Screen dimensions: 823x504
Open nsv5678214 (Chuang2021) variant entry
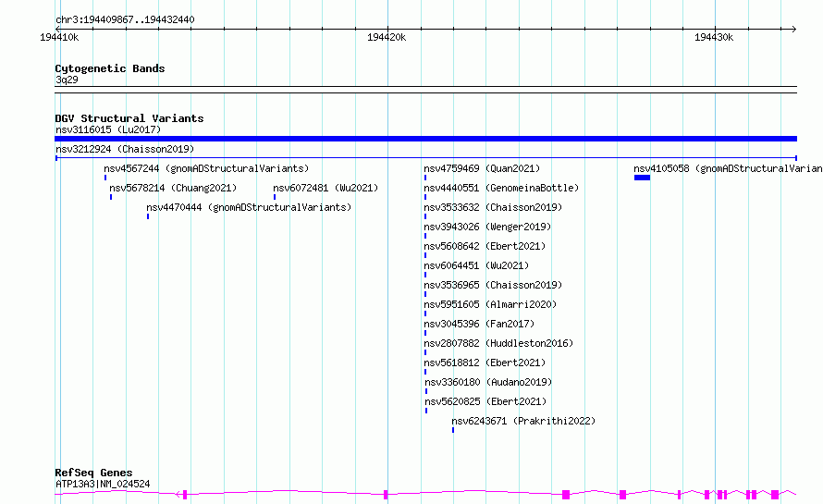click(x=173, y=188)
